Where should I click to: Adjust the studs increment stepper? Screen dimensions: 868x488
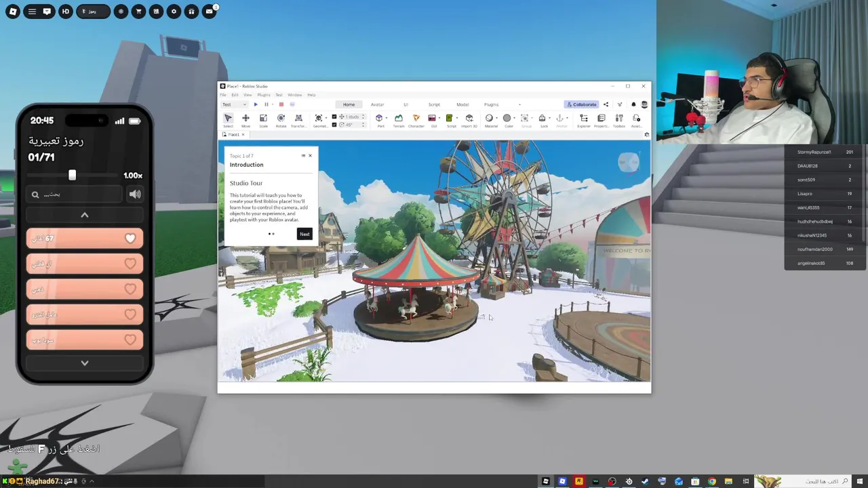(363, 117)
